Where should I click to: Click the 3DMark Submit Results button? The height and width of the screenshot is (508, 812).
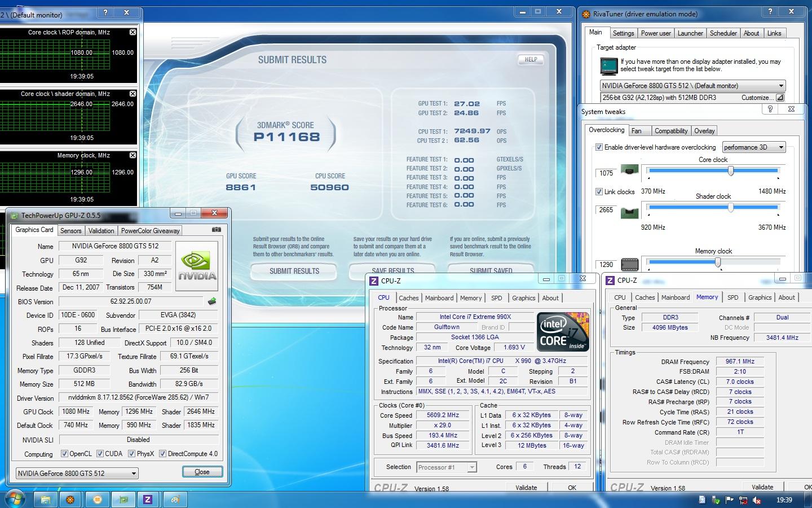click(294, 271)
